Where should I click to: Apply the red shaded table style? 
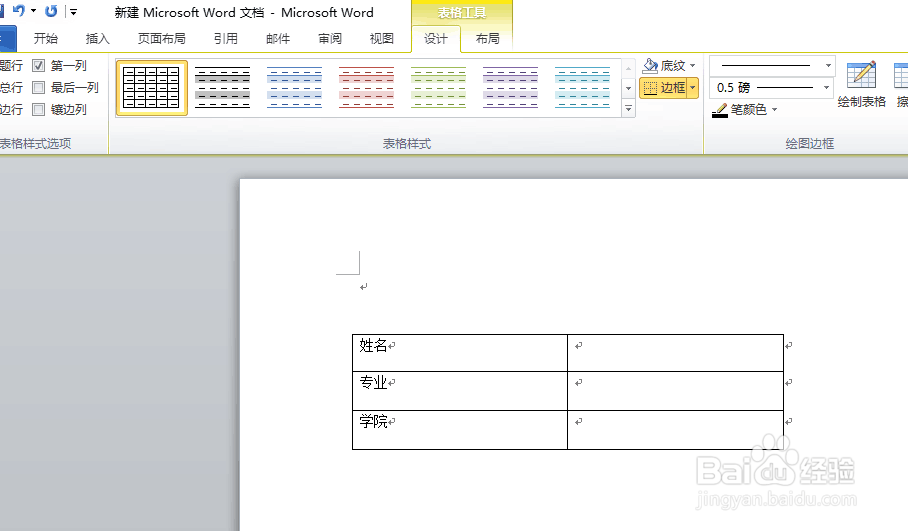366,87
